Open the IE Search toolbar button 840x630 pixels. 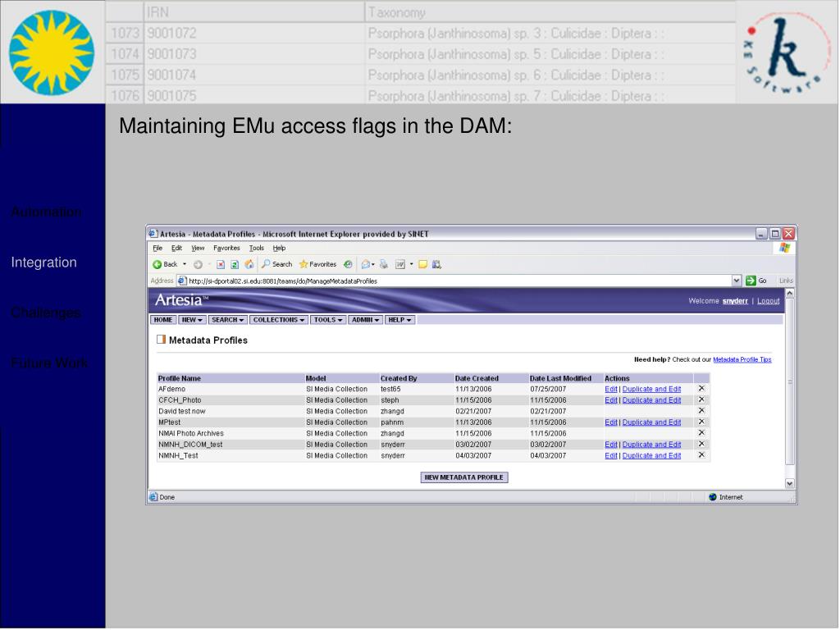coord(277,265)
